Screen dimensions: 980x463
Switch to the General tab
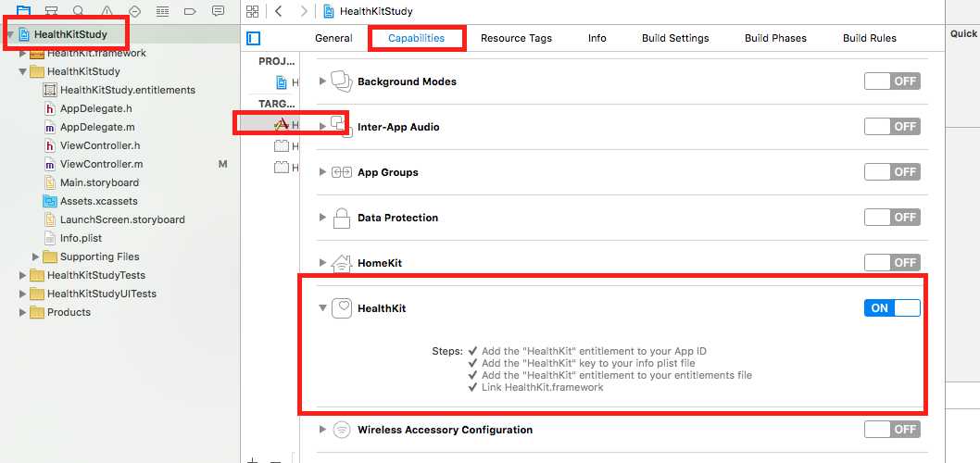tap(333, 38)
